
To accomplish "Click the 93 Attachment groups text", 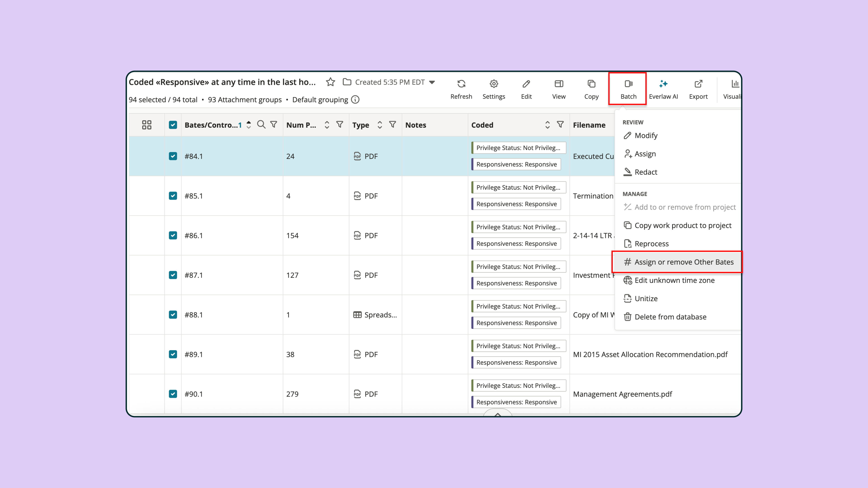I will [x=245, y=100].
